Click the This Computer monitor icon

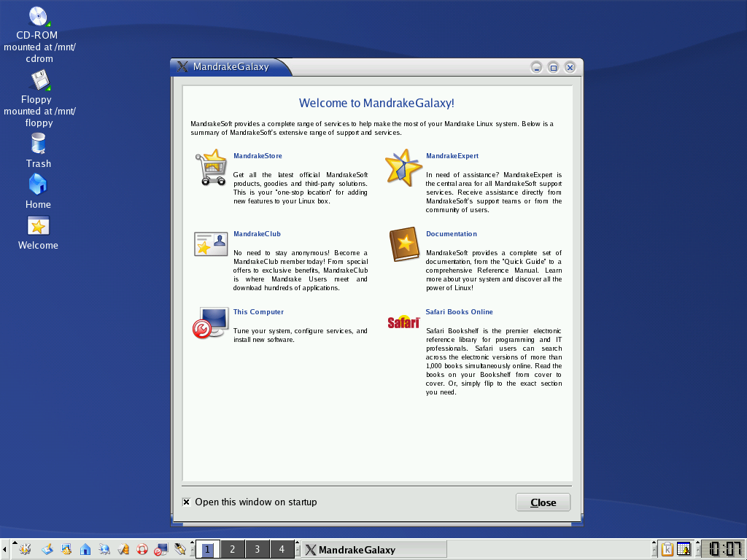coord(210,322)
